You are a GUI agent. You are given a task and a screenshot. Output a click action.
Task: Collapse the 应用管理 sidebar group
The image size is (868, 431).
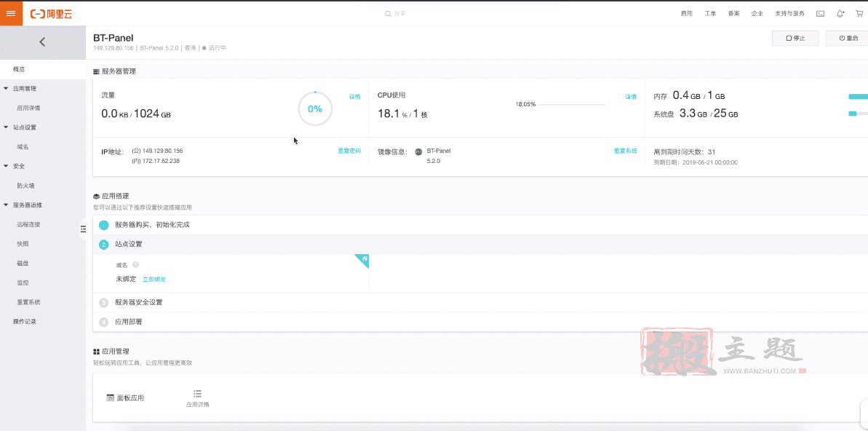7,89
